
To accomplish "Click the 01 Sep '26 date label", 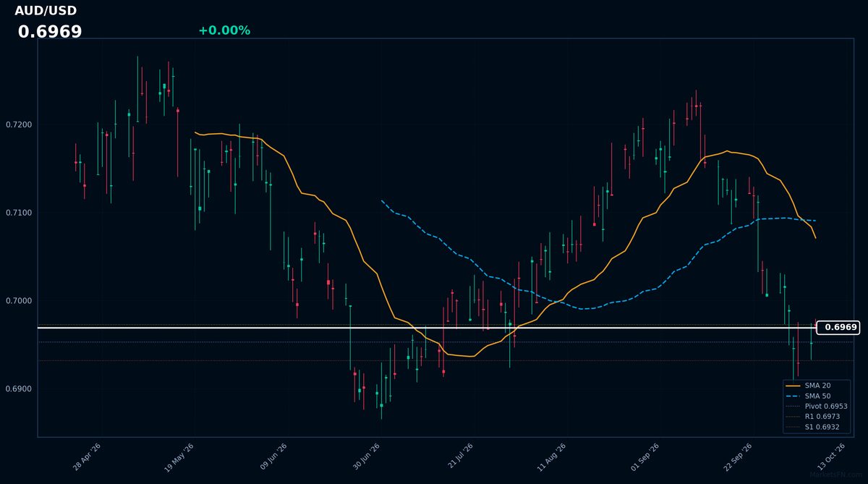I will pos(646,457).
